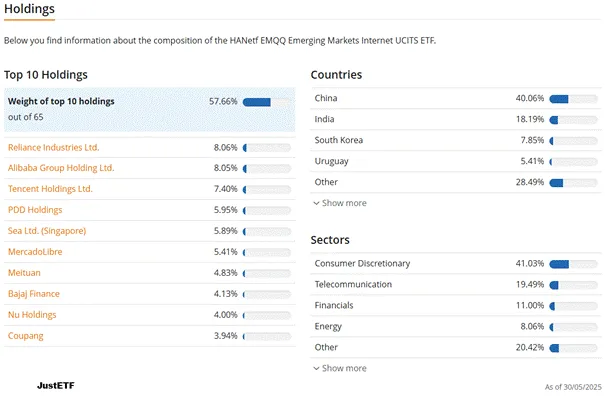This screenshot has height=397, width=605.
Task: Expand Show more under Countries
Action: point(340,203)
